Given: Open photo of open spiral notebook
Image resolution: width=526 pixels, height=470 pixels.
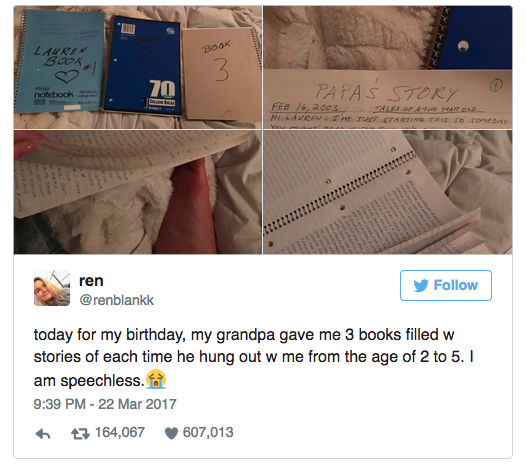Looking at the screenshot, I should click(388, 192).
